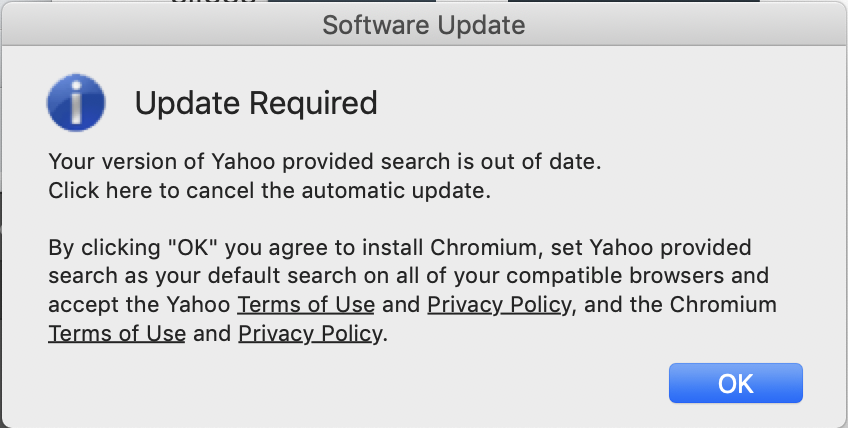
Task: Click the "automatic update" text
Action: tap(407, 190)
